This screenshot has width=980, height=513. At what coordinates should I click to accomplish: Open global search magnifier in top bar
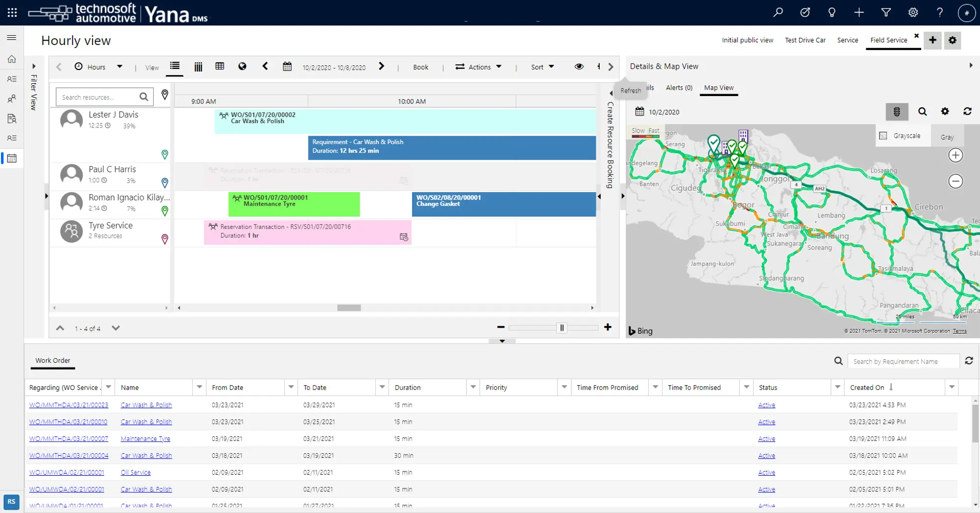tap(778, 12)
